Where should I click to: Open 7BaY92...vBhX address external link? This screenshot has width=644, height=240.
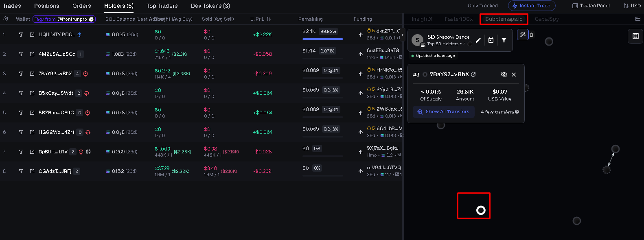(x=473, y=74)
